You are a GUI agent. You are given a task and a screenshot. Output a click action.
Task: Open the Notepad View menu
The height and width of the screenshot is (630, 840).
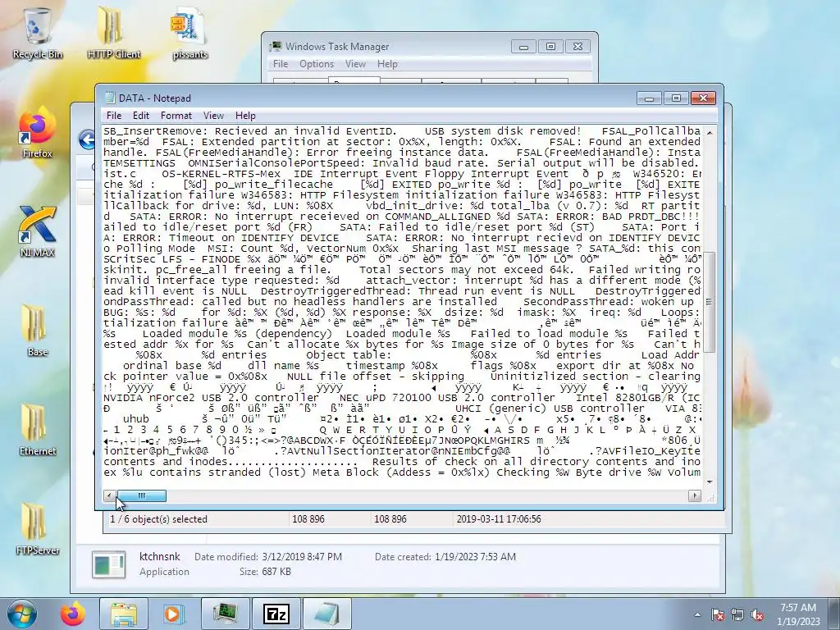(x=213, y=115)
